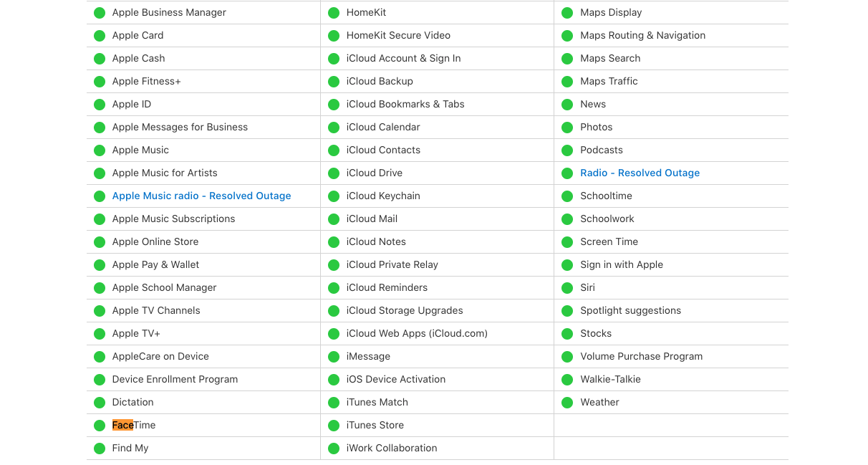
Task: Click the green dot beside Apple Messages for Business
Action: click(x=100, y=128)
